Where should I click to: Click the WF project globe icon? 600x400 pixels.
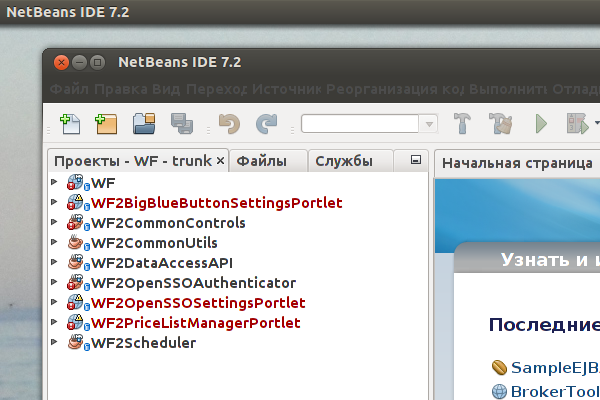pos(75,182)
